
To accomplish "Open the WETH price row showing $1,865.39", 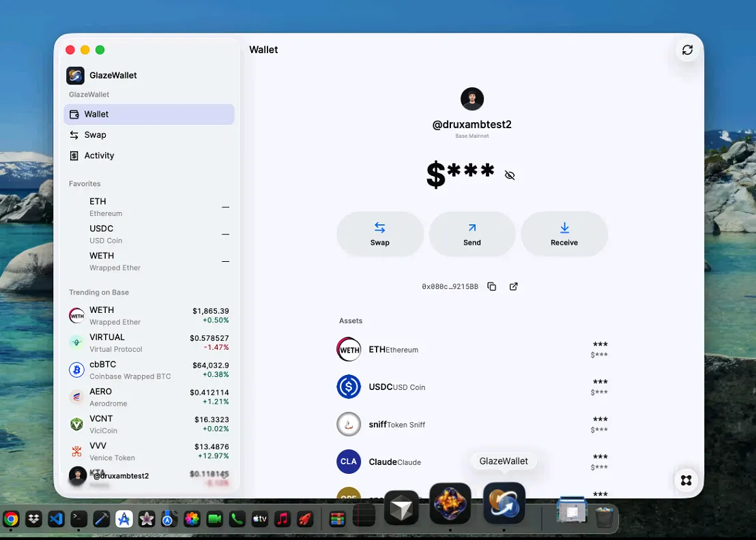I will click(x=149, y=316).
